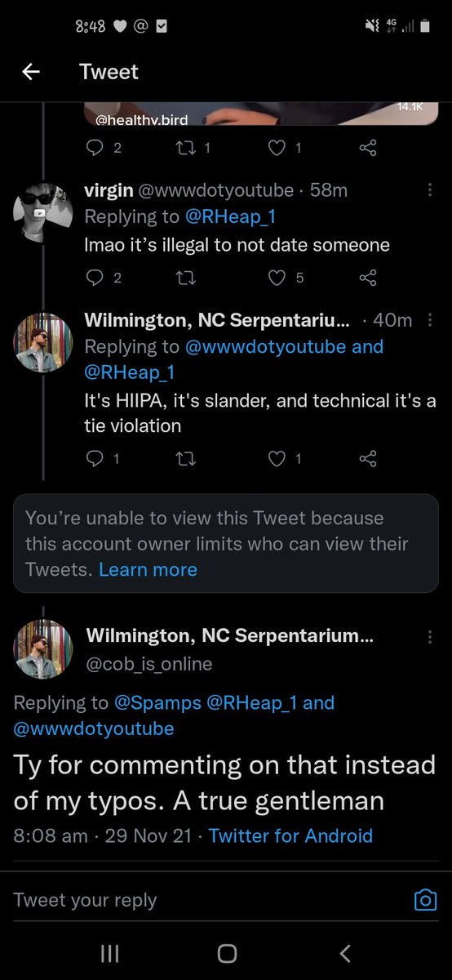
Task: Open @cob_is_online profile picture
Action: 43,649
